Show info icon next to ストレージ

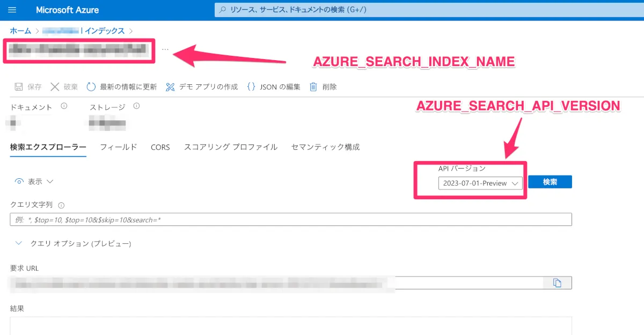tap(136, 106)
